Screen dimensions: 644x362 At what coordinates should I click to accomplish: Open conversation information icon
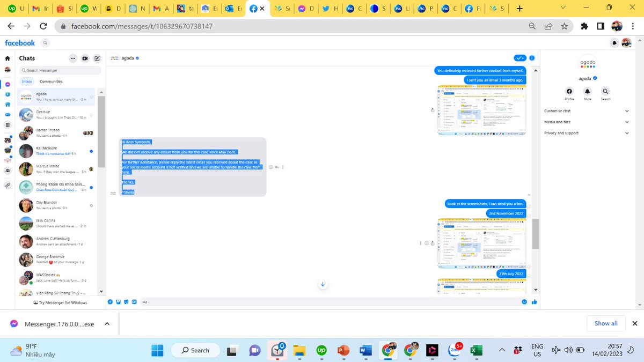(x=532, y=58)
